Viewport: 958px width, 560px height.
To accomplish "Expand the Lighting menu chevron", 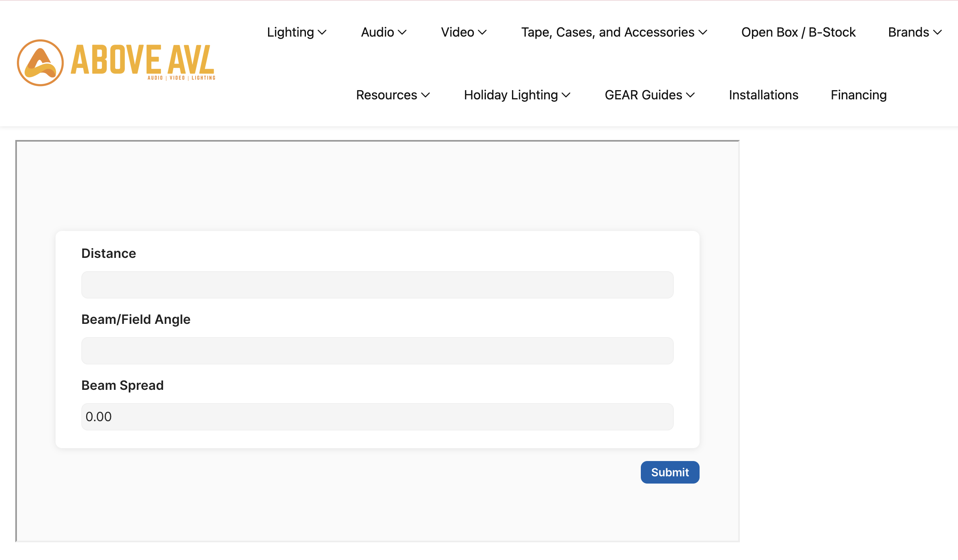I will [x=322, y=32].
